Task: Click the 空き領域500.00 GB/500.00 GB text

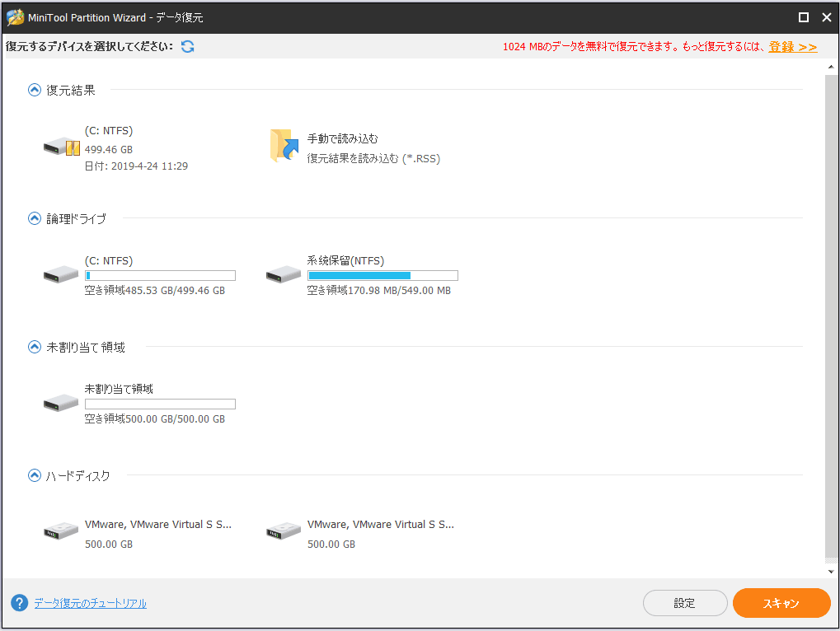Action: tap(155, 419)
